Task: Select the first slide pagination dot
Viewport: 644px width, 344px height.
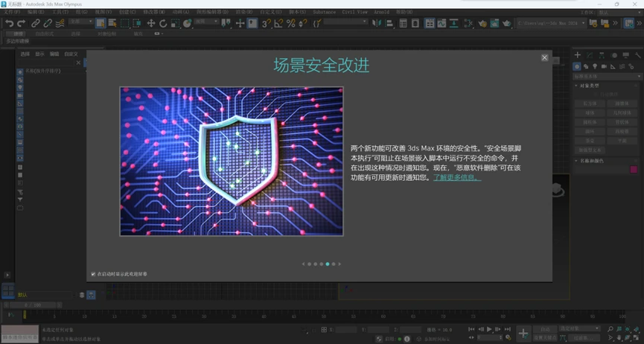Action: click(310, 264)
